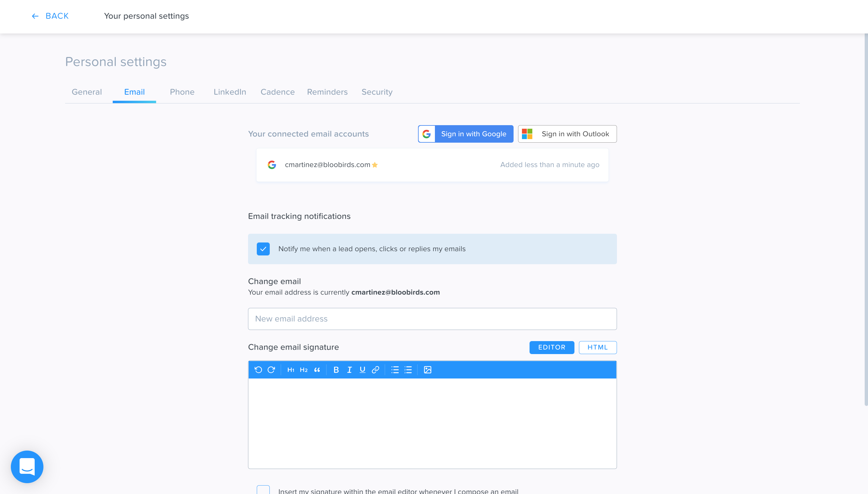Insert a link in the signature

(375, 370)
